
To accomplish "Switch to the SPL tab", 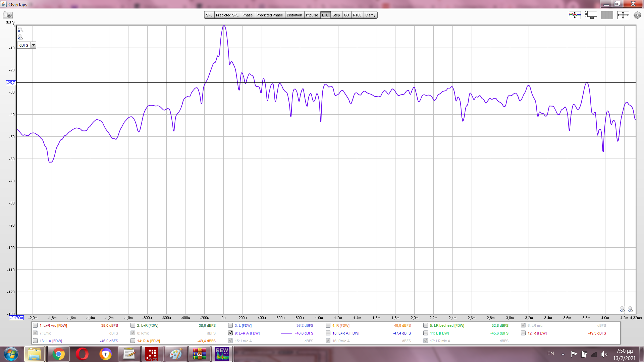I will coord(209,15).
